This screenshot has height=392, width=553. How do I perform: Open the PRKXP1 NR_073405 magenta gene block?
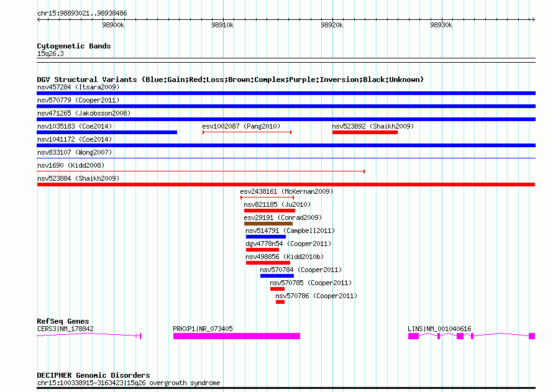(236, 336)
